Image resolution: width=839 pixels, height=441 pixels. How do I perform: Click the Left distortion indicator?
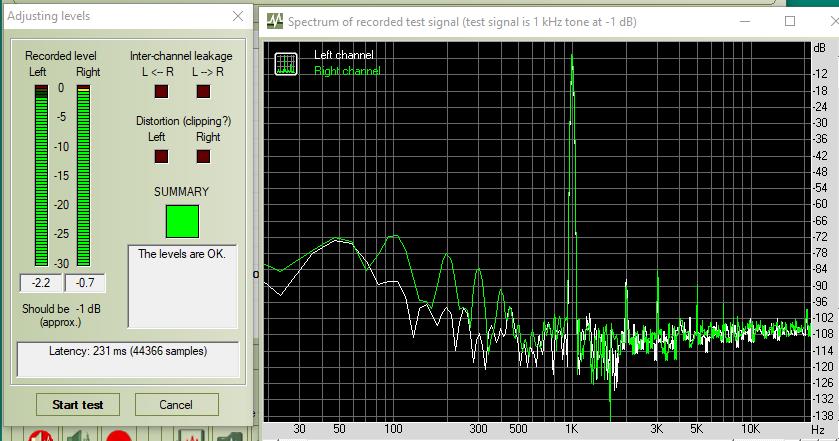point(161,156)
